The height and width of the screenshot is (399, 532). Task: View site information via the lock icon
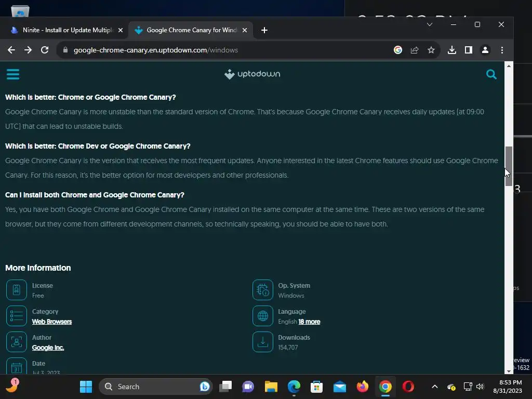[65, 50]
